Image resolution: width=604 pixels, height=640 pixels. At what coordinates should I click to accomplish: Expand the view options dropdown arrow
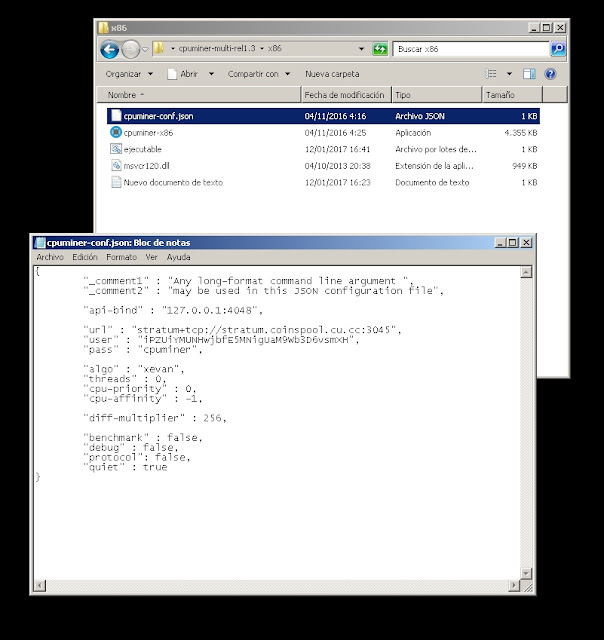pos(509,73)
